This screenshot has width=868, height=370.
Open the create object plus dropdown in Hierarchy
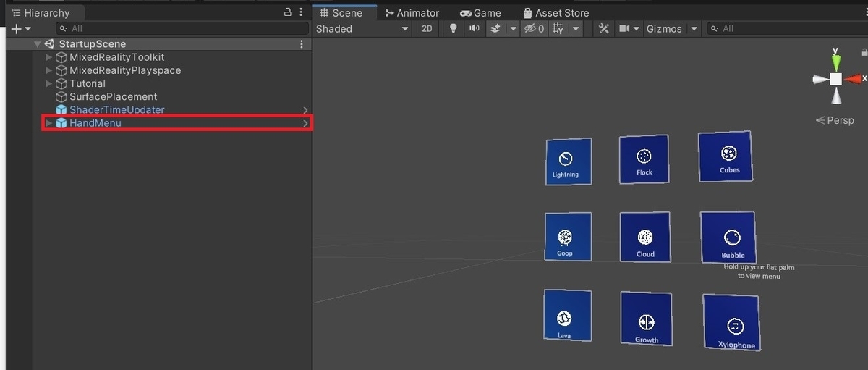tap(20, 29)
